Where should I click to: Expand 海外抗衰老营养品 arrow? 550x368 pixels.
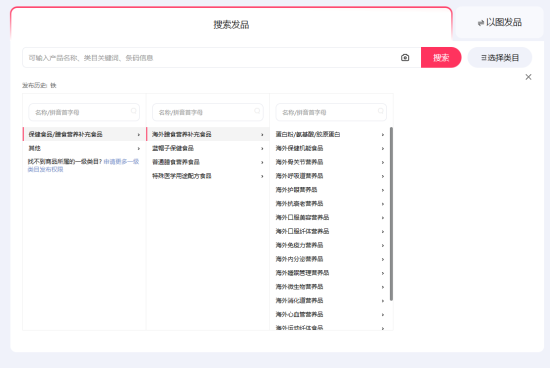pos(383,204)
